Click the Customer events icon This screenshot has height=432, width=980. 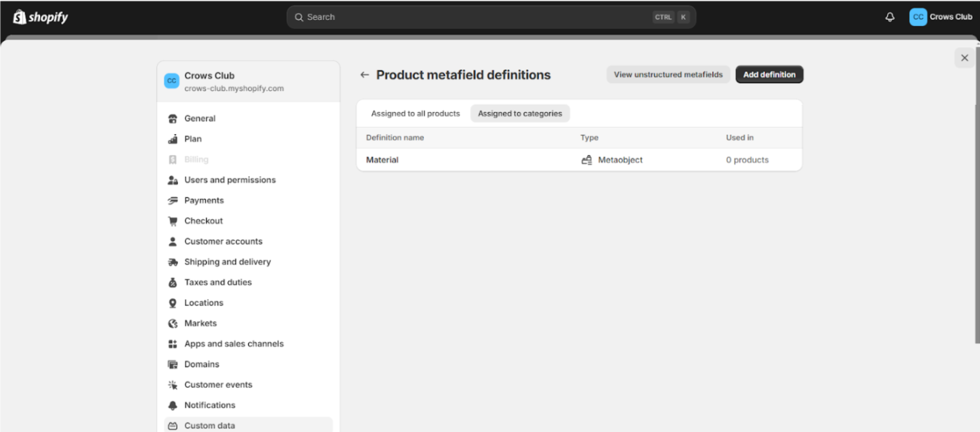pos(173,385)
